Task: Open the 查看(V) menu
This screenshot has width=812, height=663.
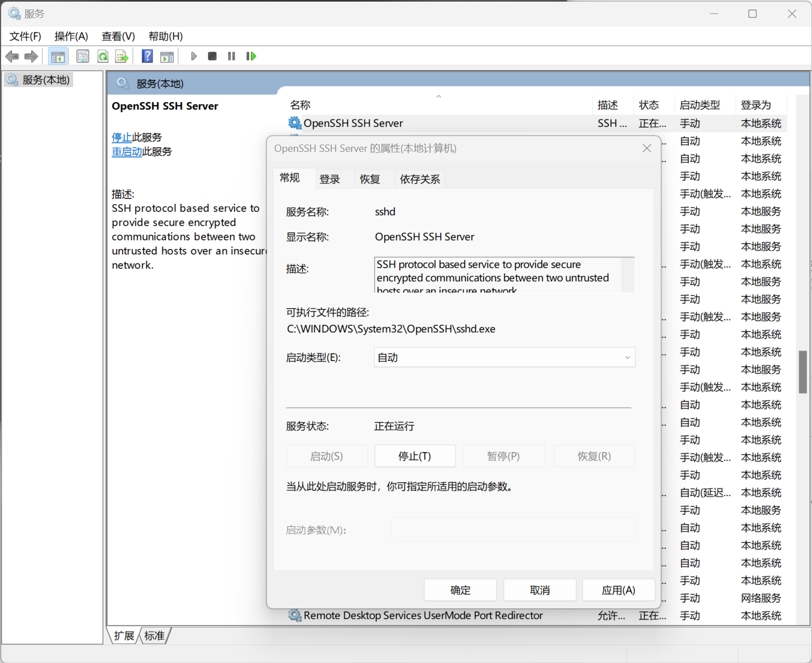Action: click(x=118, y=36)
